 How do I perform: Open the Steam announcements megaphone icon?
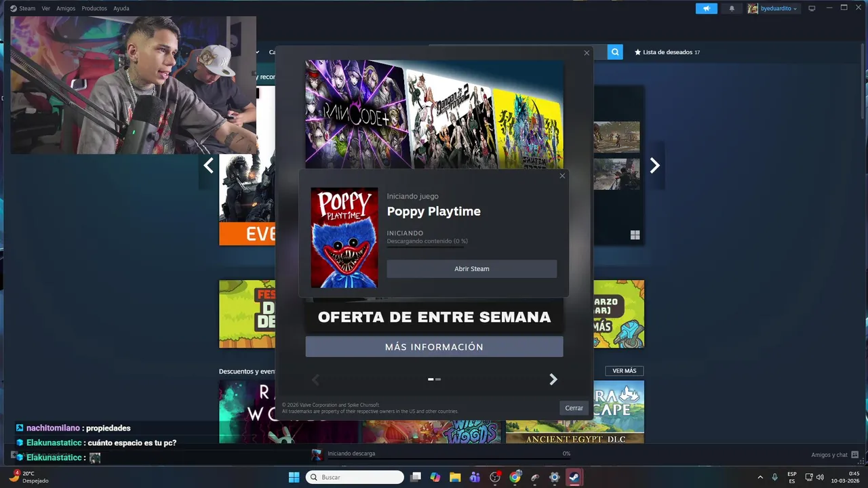pos(706,8)
